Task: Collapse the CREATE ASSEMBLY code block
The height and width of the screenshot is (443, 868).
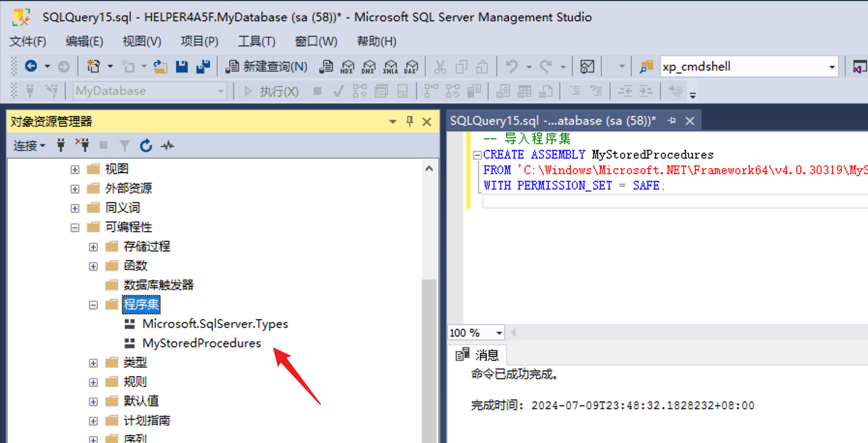Action: [477, 155]
